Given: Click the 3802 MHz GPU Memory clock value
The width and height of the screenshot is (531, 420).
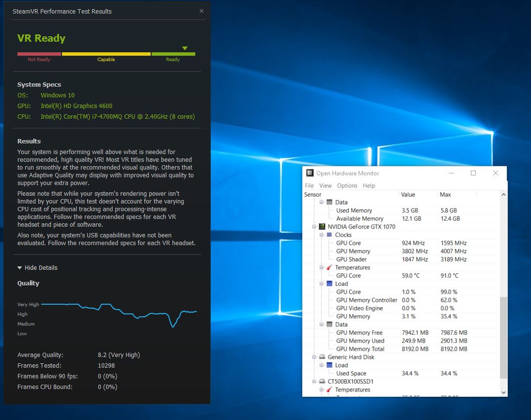Looking at the screenshot, I should (415, 251).
